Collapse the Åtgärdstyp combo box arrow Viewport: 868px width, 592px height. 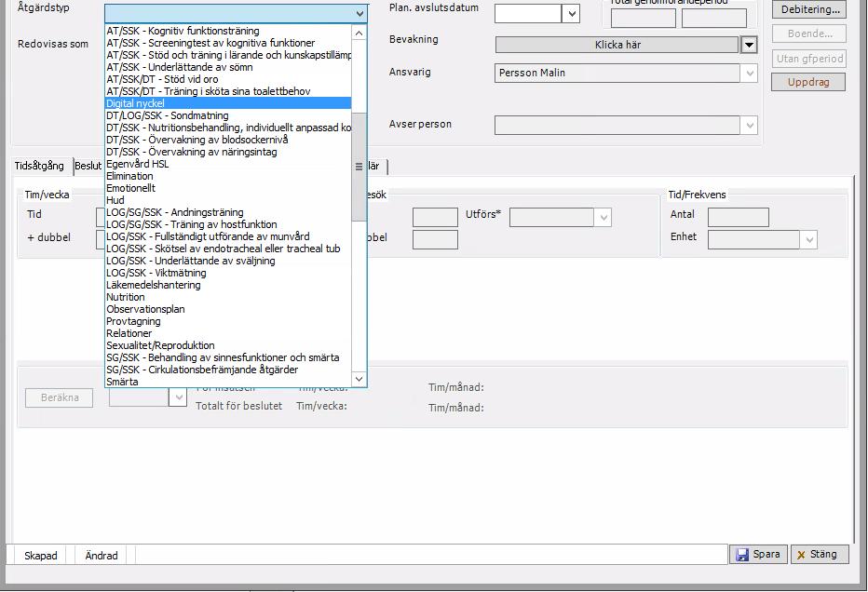(x=359, y=13)
